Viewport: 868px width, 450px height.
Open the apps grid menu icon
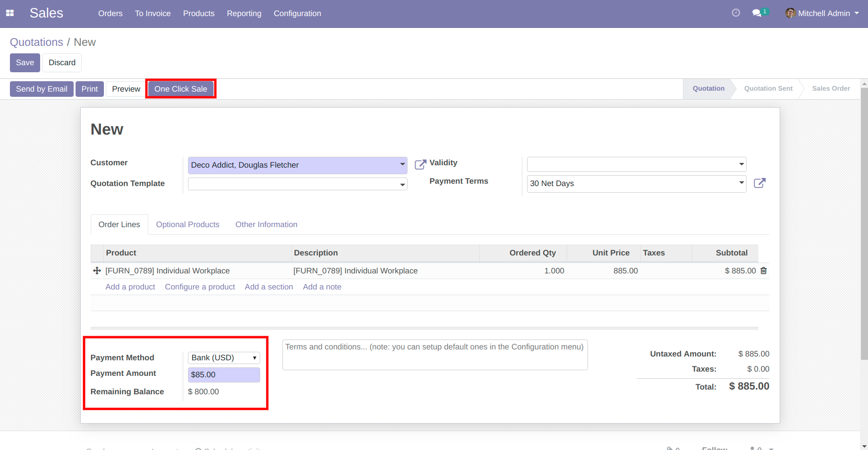(x=9, y=13)
